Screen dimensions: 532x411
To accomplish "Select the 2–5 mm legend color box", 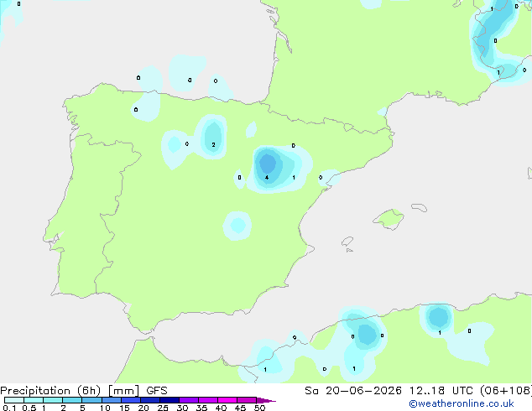I will [72, 400].
